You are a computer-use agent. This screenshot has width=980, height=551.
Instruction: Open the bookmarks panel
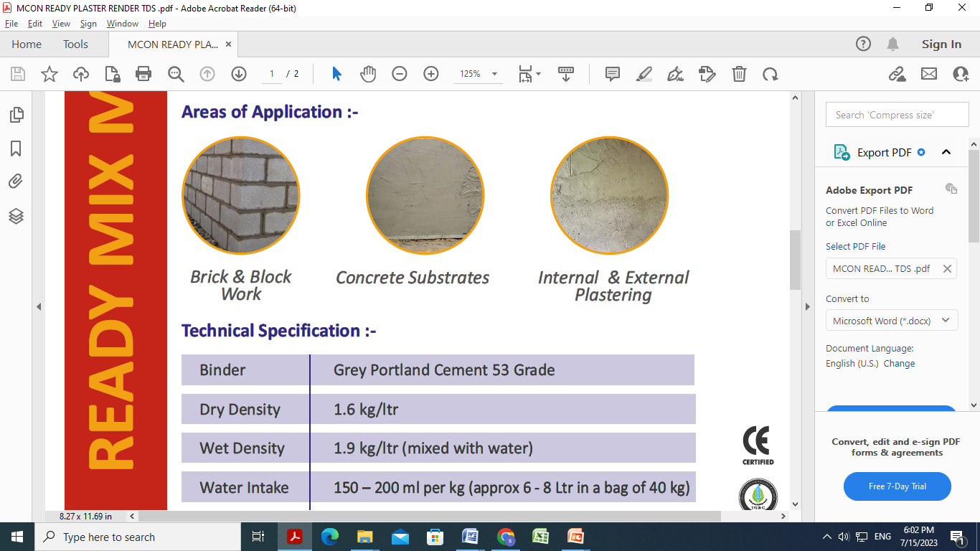(16, 149)
